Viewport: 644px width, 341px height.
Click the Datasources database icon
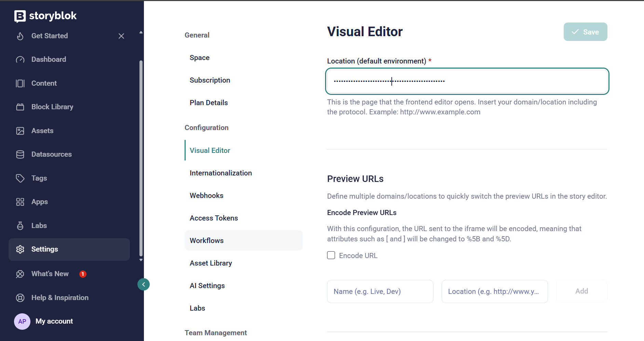point(20,154)
